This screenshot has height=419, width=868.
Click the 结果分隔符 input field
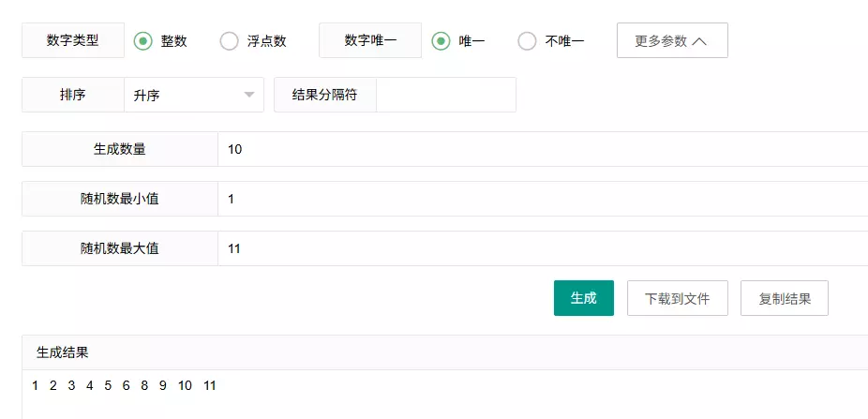tap(445, 95)
